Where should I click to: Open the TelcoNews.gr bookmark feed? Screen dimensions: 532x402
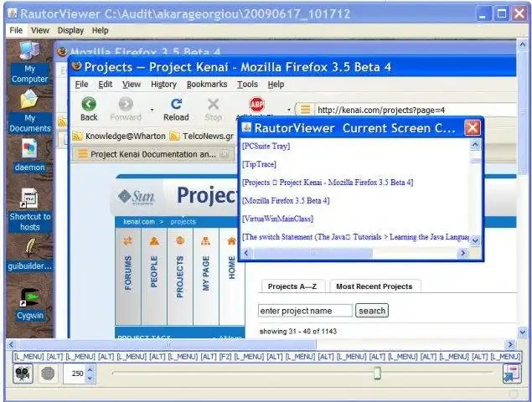pyautogui.click(x=202, y=137)
